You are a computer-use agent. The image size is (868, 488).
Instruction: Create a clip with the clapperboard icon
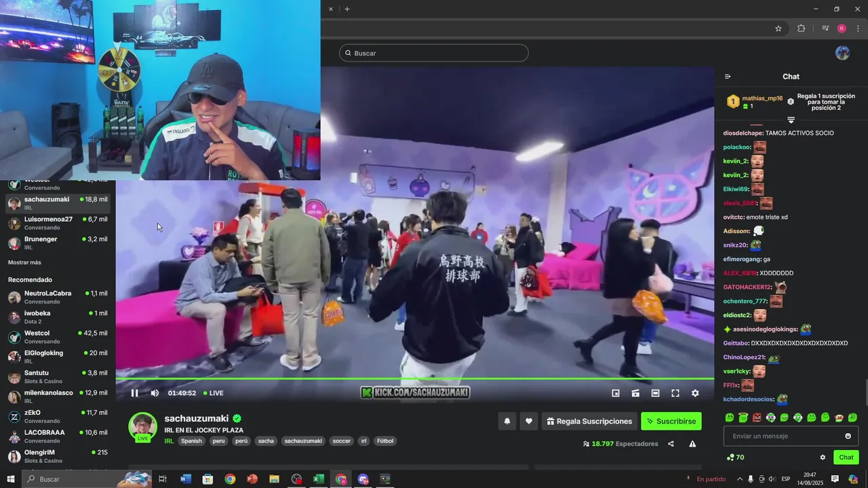(x=635, y=393)
